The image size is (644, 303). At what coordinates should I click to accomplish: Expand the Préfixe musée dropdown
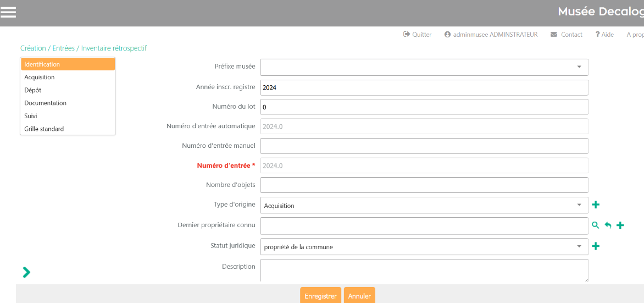pyautogui.click(x=424, y=67)
